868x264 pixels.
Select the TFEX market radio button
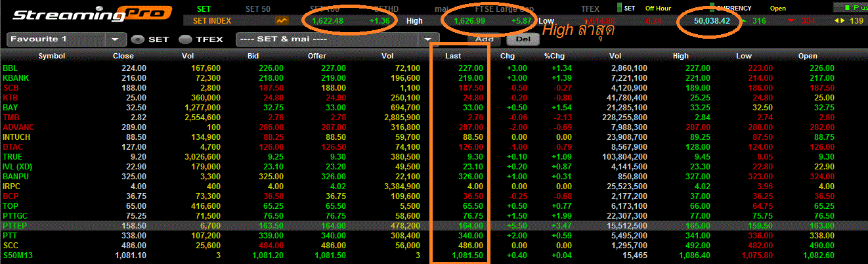point(185,39)
